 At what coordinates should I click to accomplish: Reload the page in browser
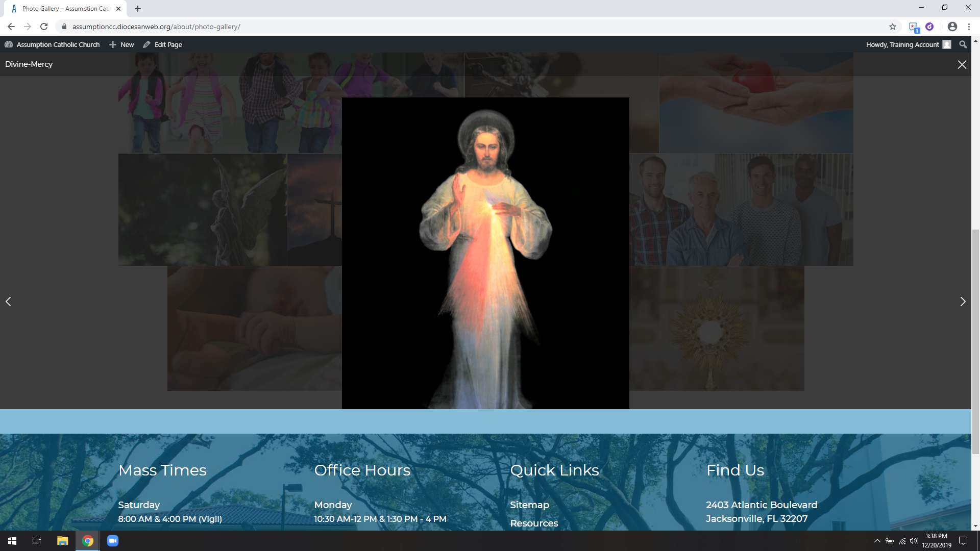tap(44, 27)
